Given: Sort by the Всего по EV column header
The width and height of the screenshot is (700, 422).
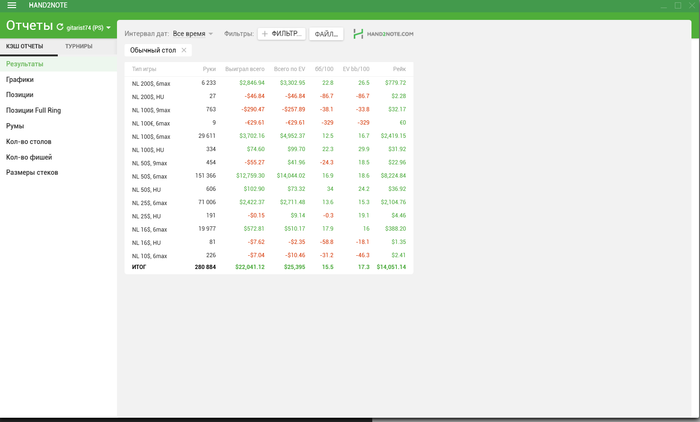Looking at the screenshot, I should click(x=289, y=69).
